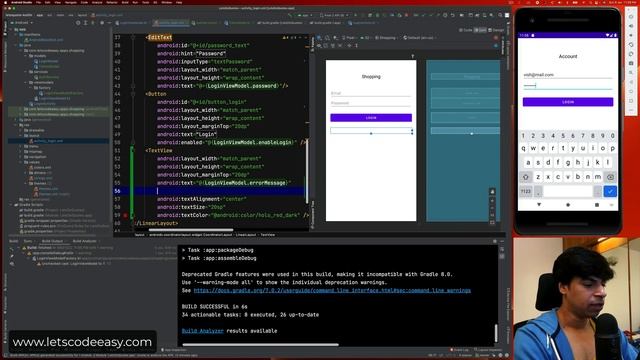The image size is (640, 360).
Task: Open docs.gradle.org link in build output
Action: [x=332, y=290]
